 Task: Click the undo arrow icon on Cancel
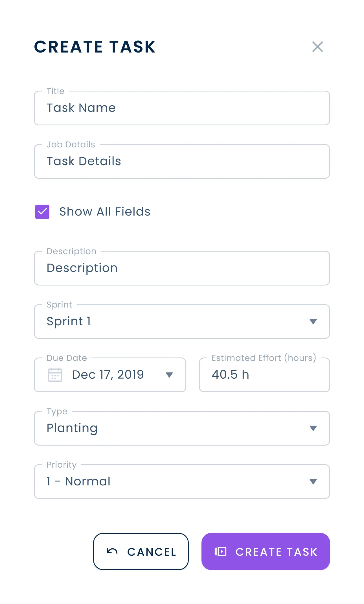pyautogui.click(x=112, y=551)
